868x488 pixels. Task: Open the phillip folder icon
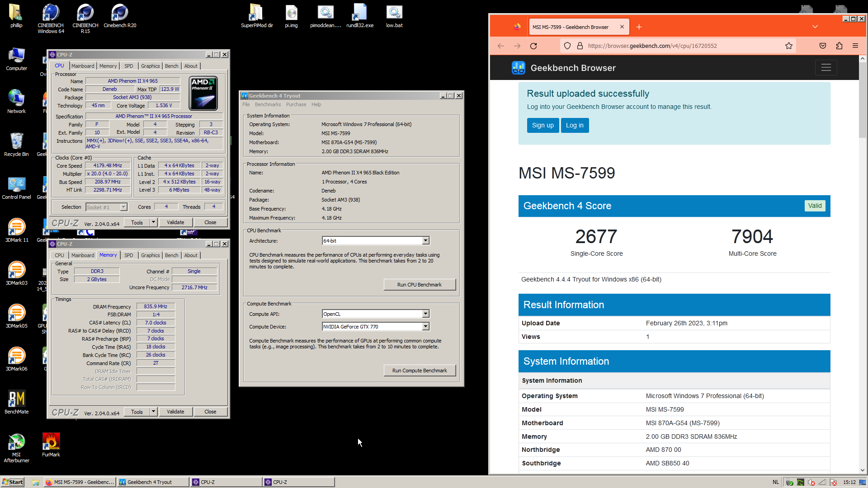point(16,16)
